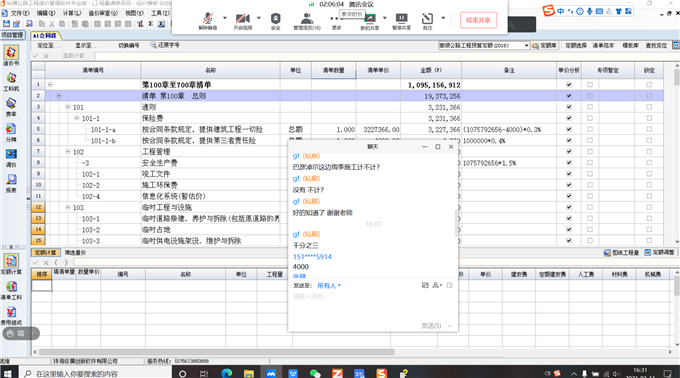Screen dimensions: 680x378
Task: Collapse the 103 临时工程与设施 tree node
Action: point(68,207)
